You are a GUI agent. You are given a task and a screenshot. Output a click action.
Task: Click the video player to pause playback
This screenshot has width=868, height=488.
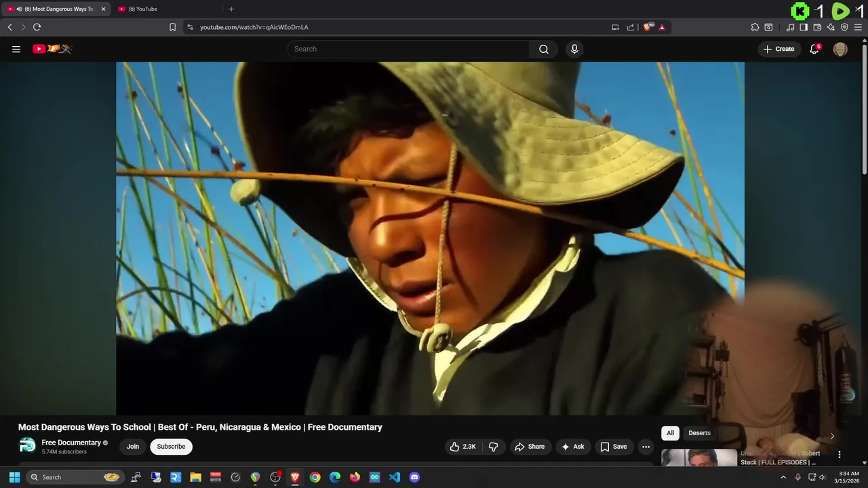click(430, 238)
